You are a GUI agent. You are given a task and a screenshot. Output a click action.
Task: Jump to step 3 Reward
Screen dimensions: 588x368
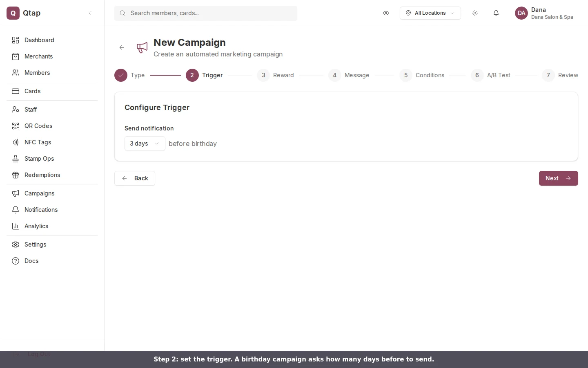coord(276,75)
